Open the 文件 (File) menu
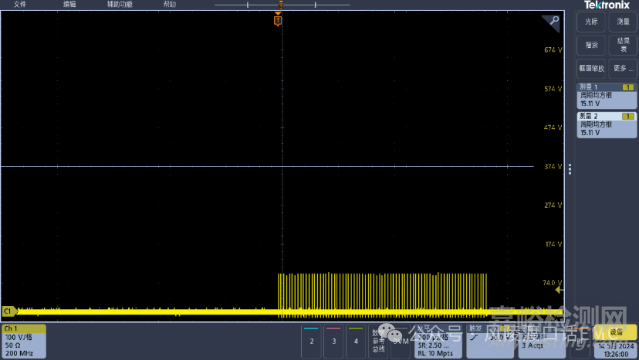 click(20, 4)
